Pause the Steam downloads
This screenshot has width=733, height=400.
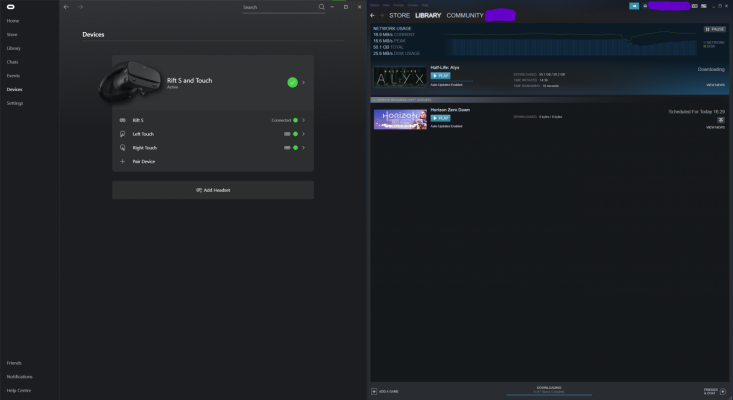click(x=715, y=29)
